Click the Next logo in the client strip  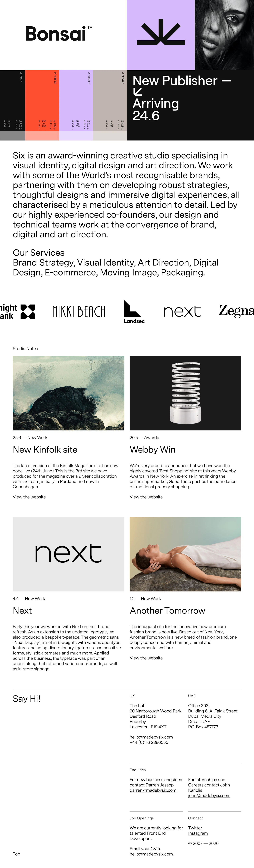coord(182,311)
